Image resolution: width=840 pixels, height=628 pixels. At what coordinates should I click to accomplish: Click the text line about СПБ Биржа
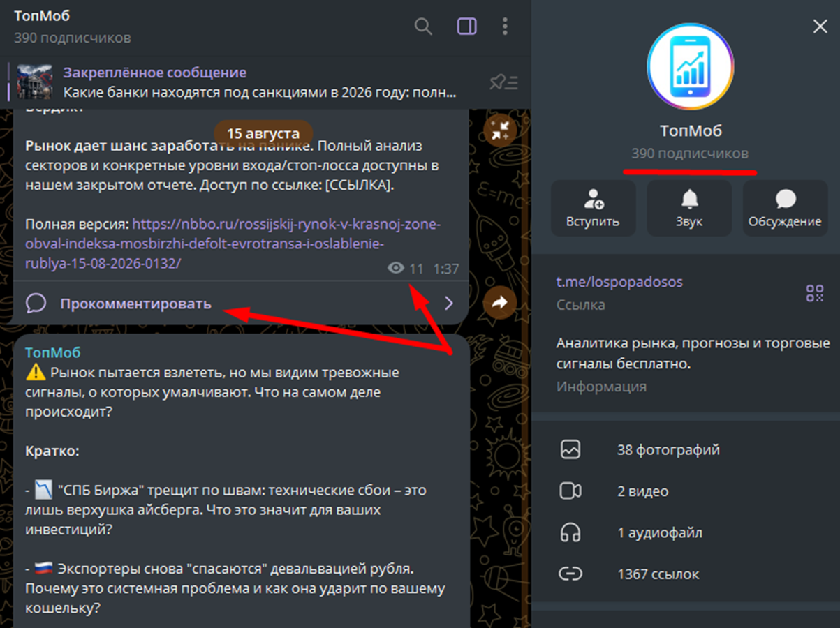(226, 509)
